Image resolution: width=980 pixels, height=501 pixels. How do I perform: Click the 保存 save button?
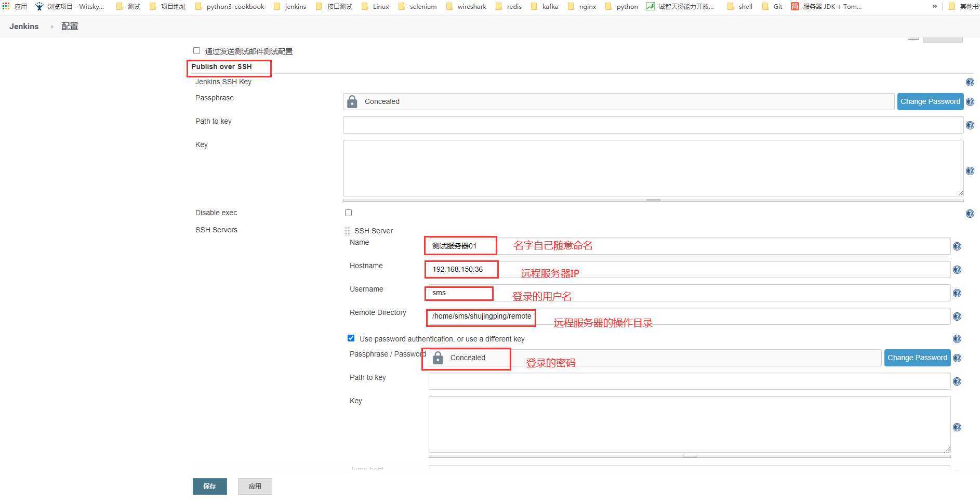click(x=209, y=486)
